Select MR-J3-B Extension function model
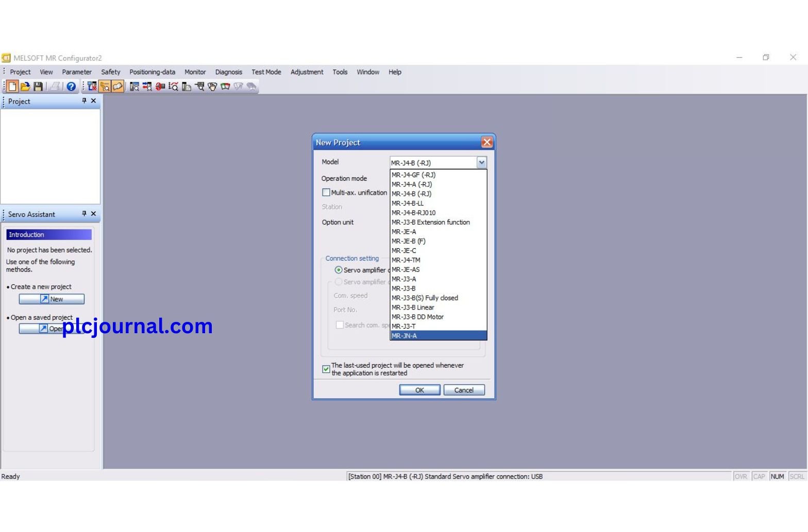808x532 pixels. 439,222
